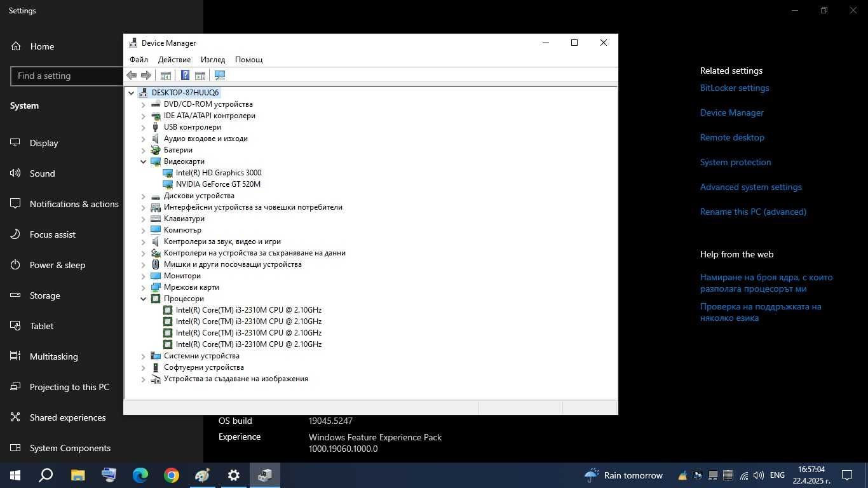
Task: Select NVIDIA GeForce GT 520M adapter icon
Action: click(168, 184)
